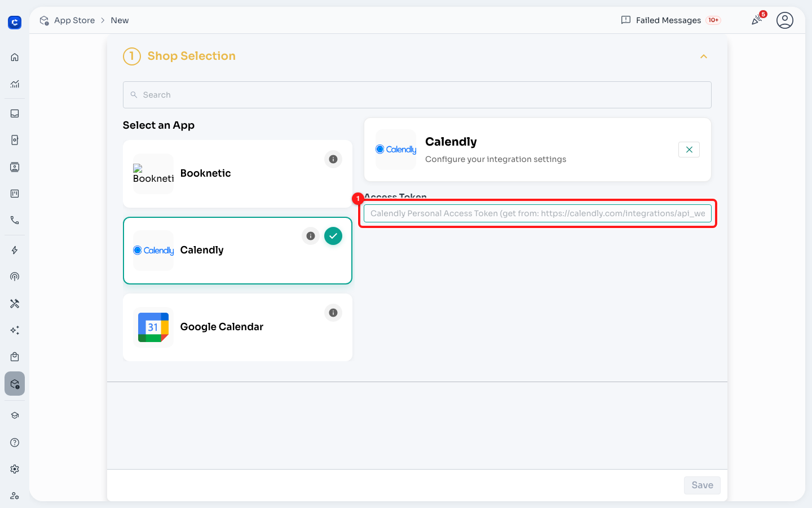Select the Booknetic app card
812x508 pixels.
[237, 174]
